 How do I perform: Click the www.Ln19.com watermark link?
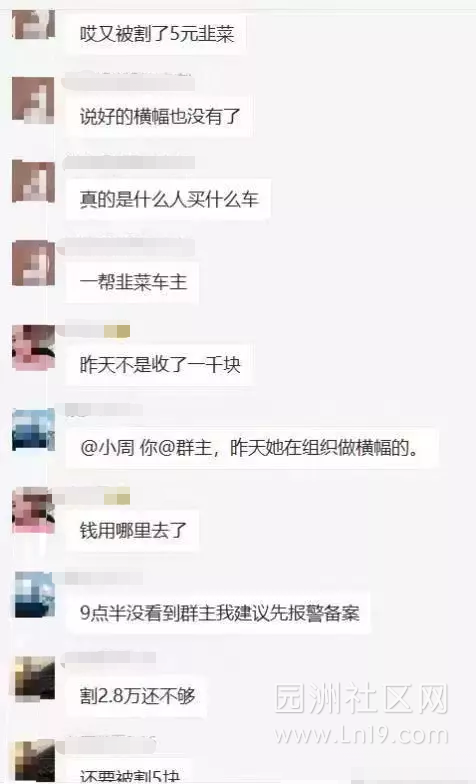pyautogui.click(x=361, y=735)
